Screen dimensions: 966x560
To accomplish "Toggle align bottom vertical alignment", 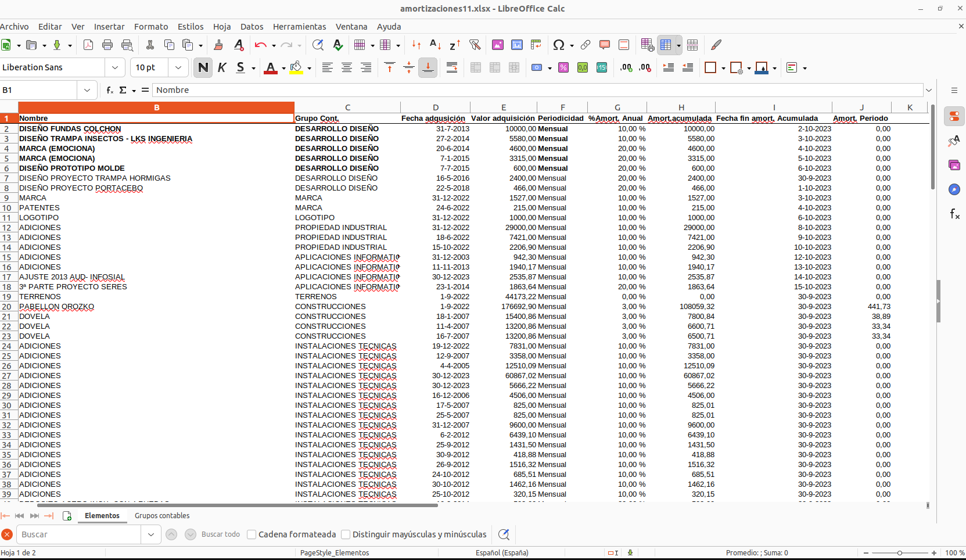I will pos(428,67).
